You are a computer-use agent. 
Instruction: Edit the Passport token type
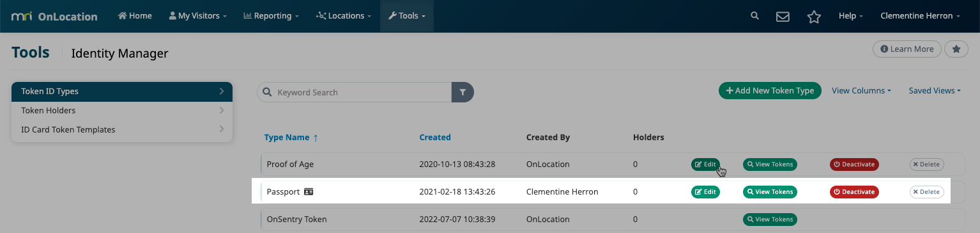(x=705, y=191)
